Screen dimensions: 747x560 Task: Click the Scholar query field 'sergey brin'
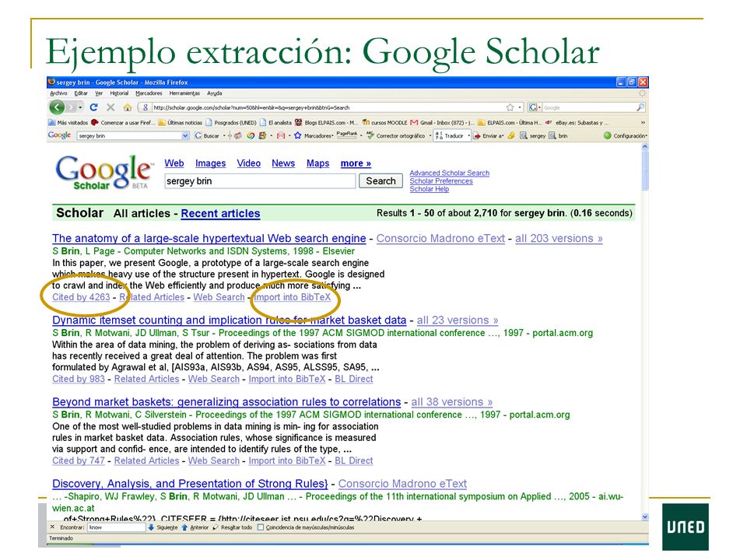[260, 181]
